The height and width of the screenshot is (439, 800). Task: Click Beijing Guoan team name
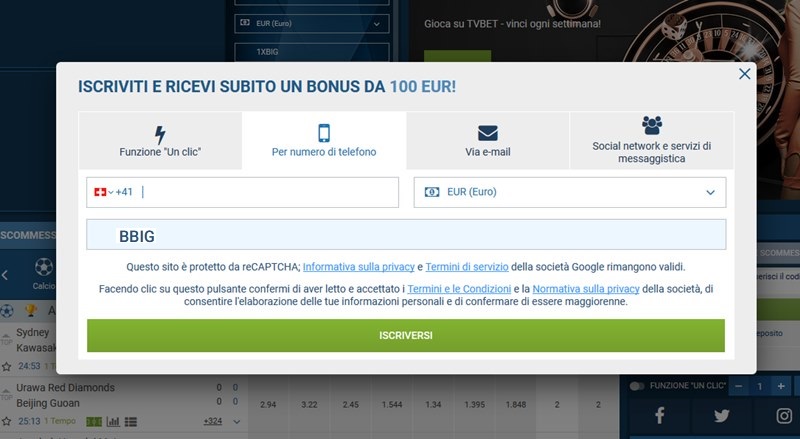tap(48, 403)
